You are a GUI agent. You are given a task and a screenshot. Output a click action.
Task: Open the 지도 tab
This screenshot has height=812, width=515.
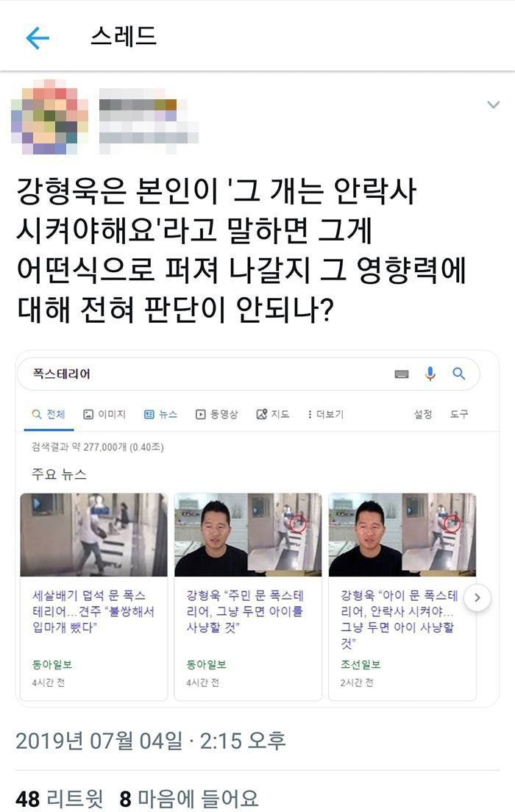point(272,414)
